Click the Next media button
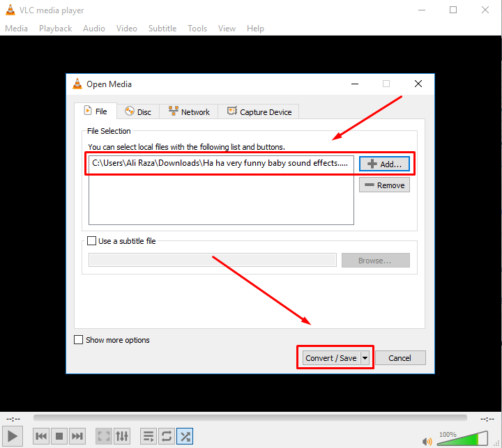The image size is (502, 448). [77, 436]
